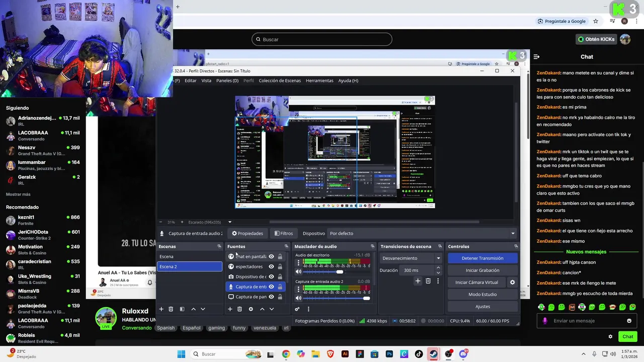
Task: Increase transition duration with spin arrows
Action: (x=438, y=268)
